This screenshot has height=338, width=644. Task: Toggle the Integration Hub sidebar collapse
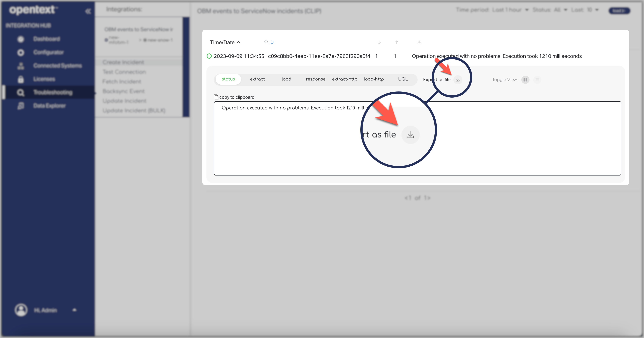coord(87,11)
